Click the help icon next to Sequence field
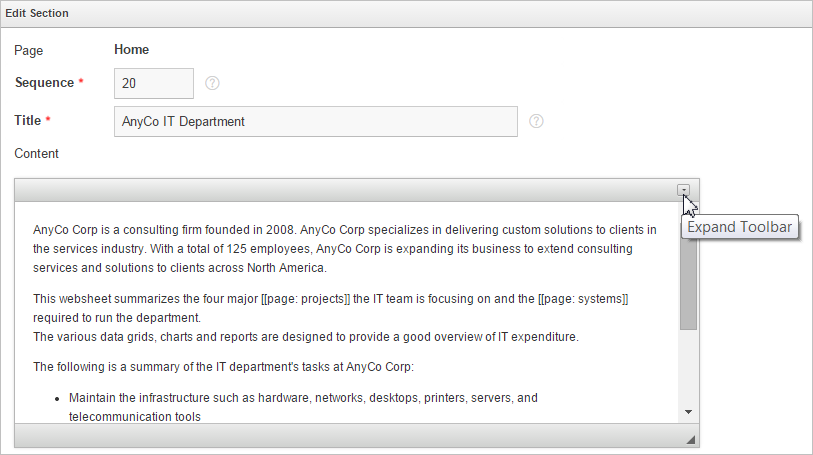813x455 pixels. pyautogui.click(x=212, y=83)
